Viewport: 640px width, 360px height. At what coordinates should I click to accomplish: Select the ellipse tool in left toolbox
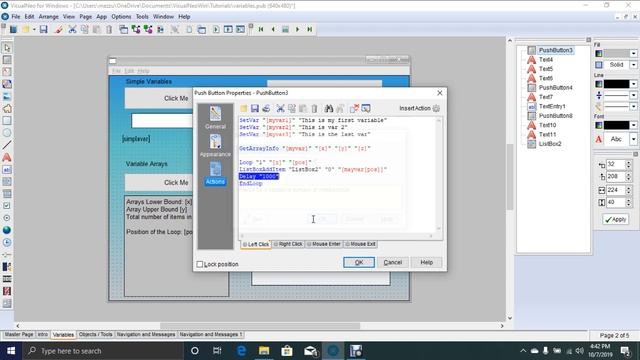[7, 133]
